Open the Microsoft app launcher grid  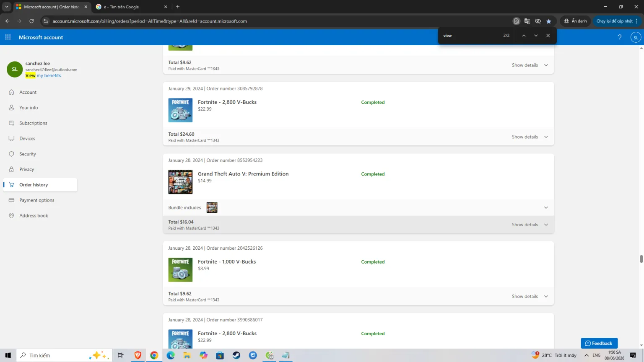coord(8,37)
